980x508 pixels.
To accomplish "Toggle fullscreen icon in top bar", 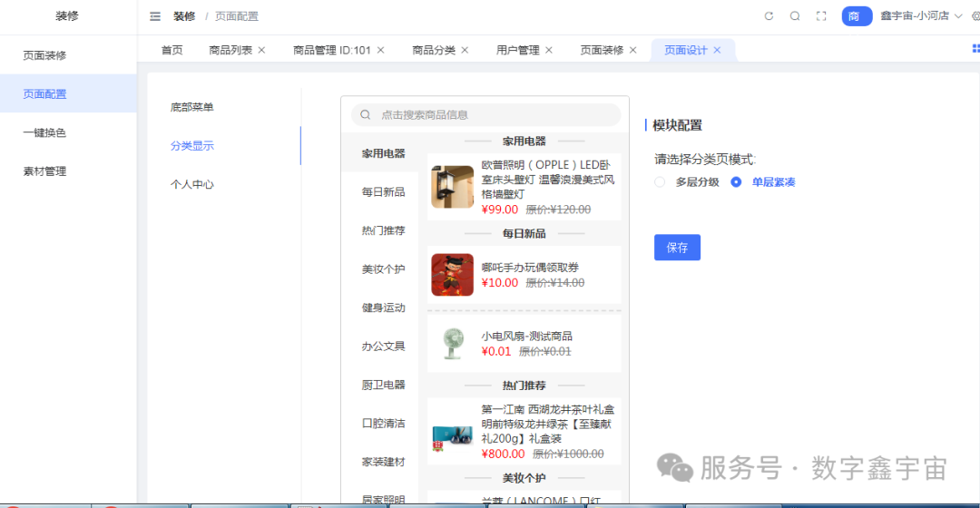I will [x=821, y=16].
